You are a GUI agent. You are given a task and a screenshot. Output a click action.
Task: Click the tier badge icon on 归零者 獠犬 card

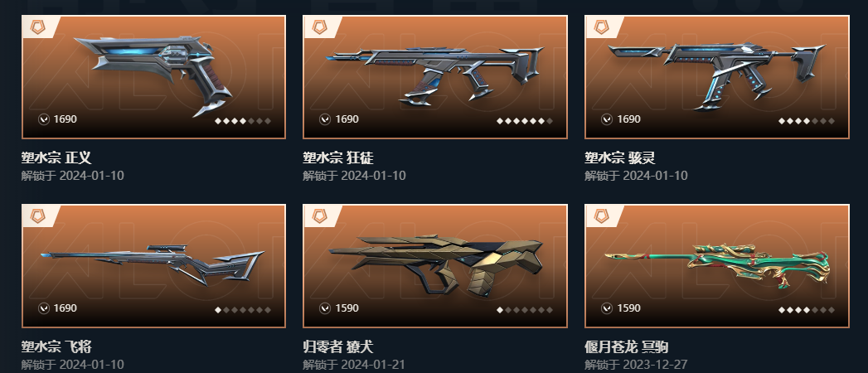click(319, 216)
